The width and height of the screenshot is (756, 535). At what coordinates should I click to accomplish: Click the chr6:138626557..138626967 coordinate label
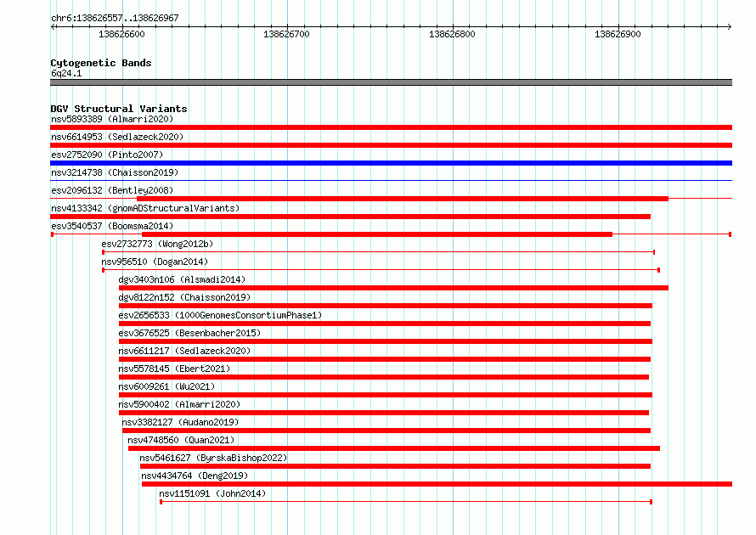tap(115, 18)
